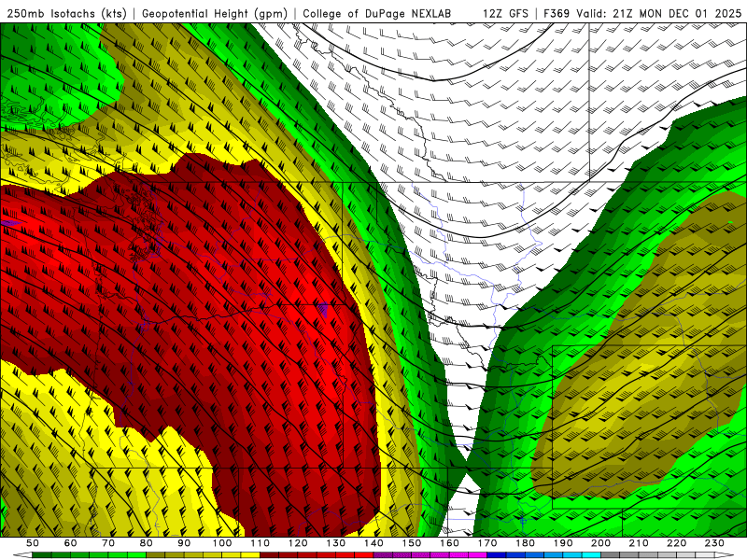Screen dimensions: 747x560
Task: Click the "Geopotential Height (gpm)" header label
Action: (215, 13)
